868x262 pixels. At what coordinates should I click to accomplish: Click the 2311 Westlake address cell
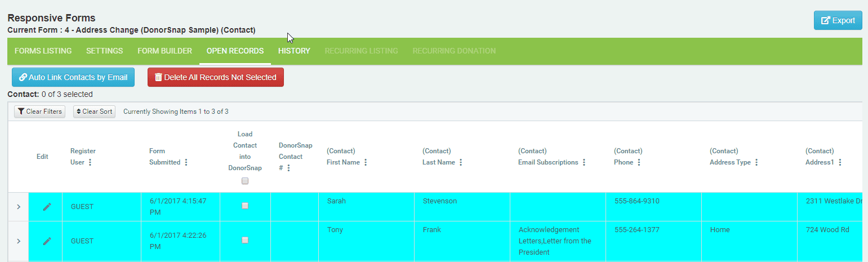pyautogui.click(x=830, y=207)
